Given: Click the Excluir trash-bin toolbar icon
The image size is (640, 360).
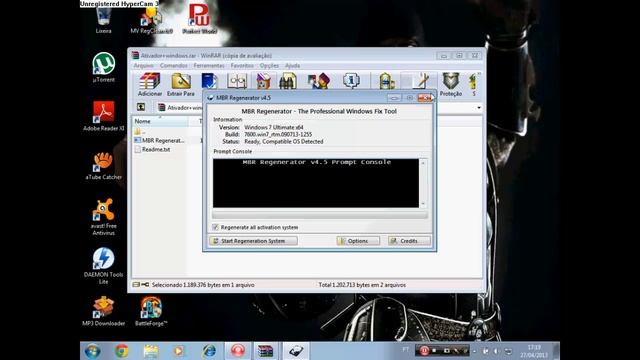Looking at the screenshot, I should point(263,81).
